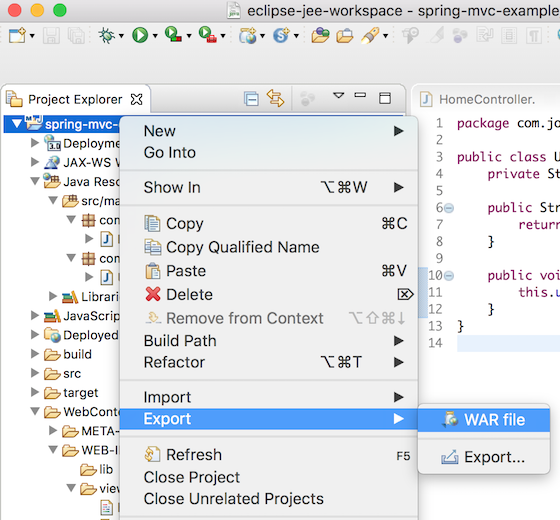Screen dimensions: 560x520
Task: Expand the build folder in tree
Action: pos(35,354)
